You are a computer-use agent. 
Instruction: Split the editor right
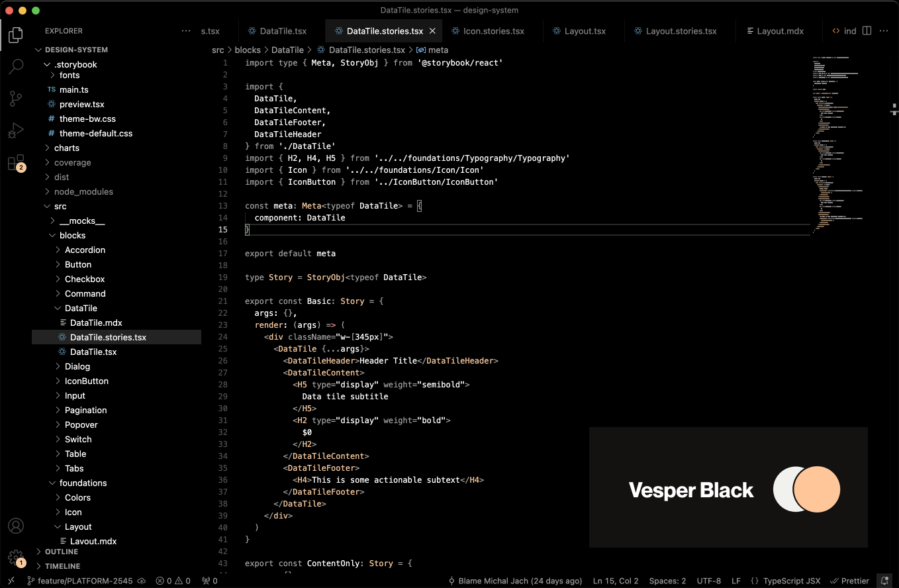(x=867, y=31)
